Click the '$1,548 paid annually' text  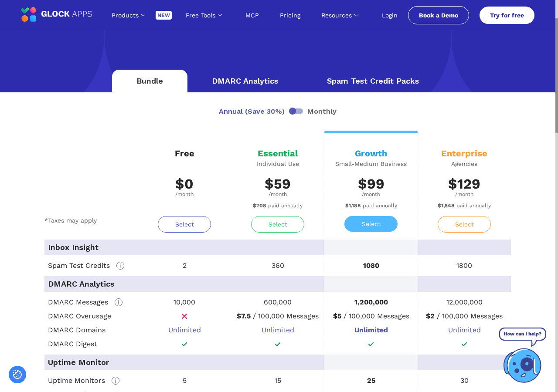click(x=464, y=206)
